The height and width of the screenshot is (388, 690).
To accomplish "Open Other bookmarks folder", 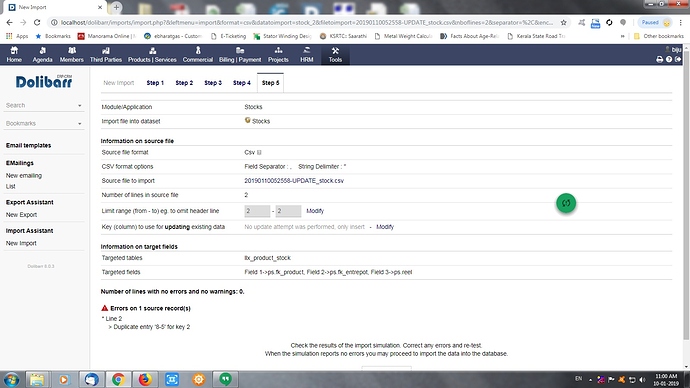I will [659, 36].
